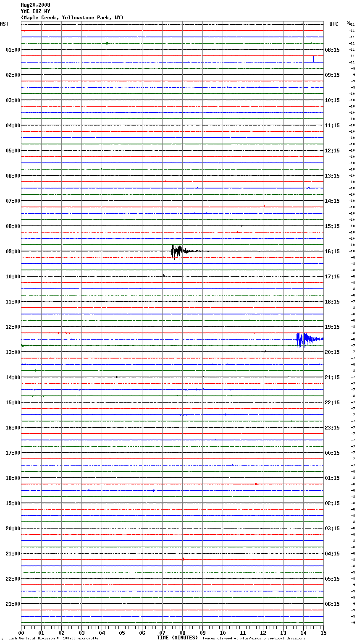Click minute 10 tick label on time axis
357x644 pixels.
click(223, 633)
